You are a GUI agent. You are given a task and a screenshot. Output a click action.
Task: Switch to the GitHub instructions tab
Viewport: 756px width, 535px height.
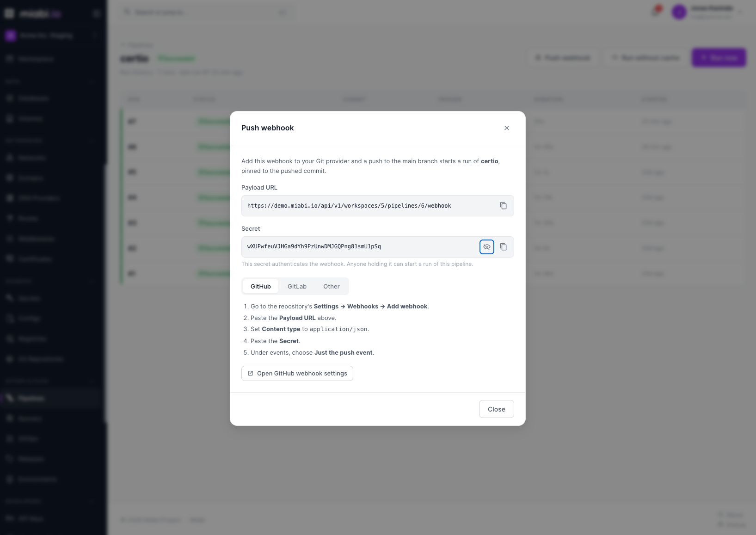(261, 286)
